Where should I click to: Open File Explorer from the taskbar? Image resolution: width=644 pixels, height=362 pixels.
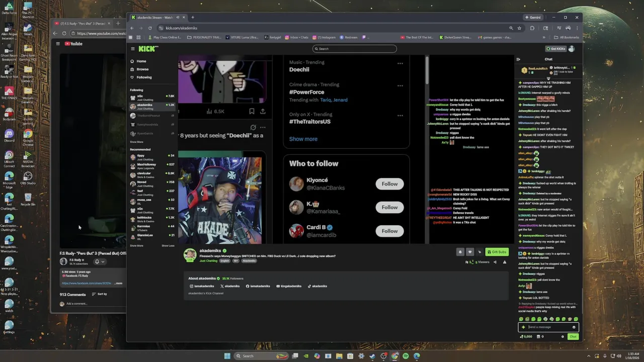click(x=339, y=356)
